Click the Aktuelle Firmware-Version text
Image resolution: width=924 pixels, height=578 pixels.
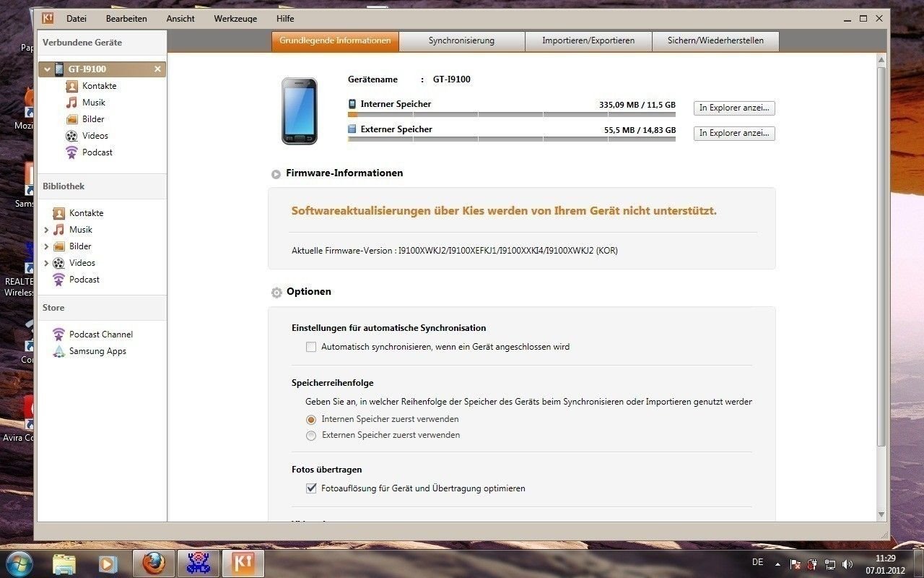click(455, 251)
